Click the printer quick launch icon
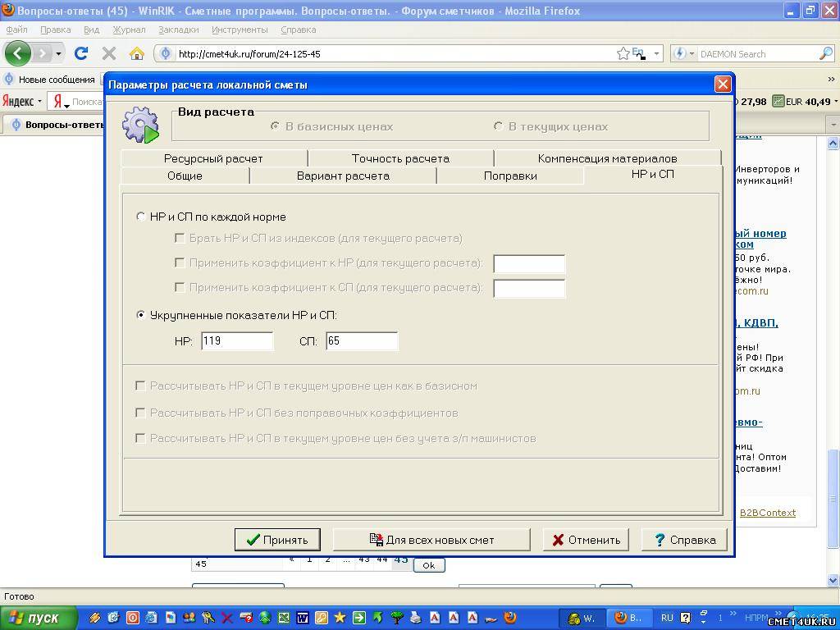The width and height of the screenshot is (840, 630). click(x=416, y=618)
